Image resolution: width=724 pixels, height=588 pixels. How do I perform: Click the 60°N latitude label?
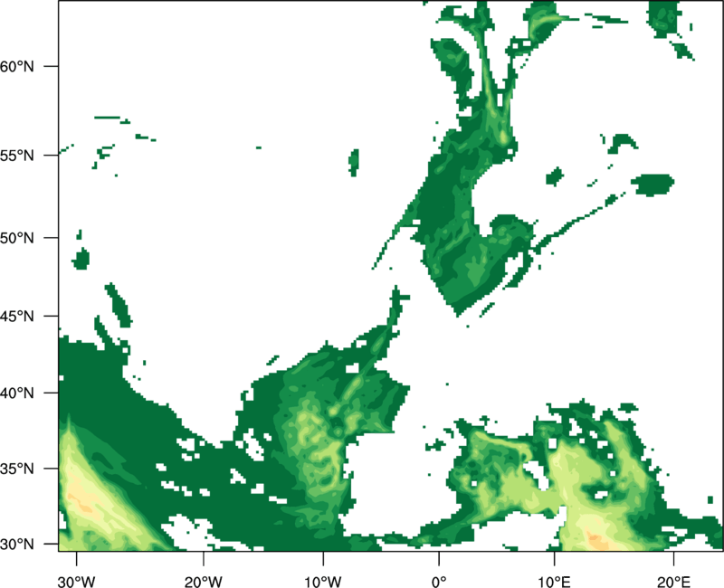17,66
